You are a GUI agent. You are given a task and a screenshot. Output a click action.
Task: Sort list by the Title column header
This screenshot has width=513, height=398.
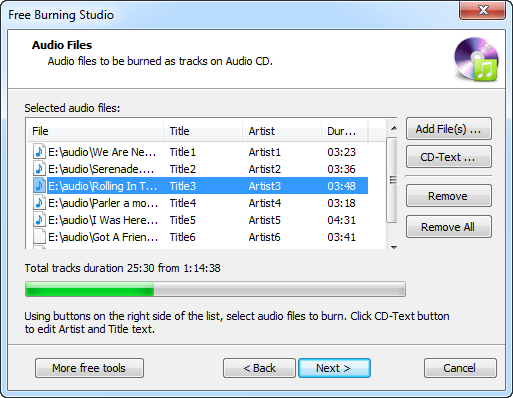(203, 131)
